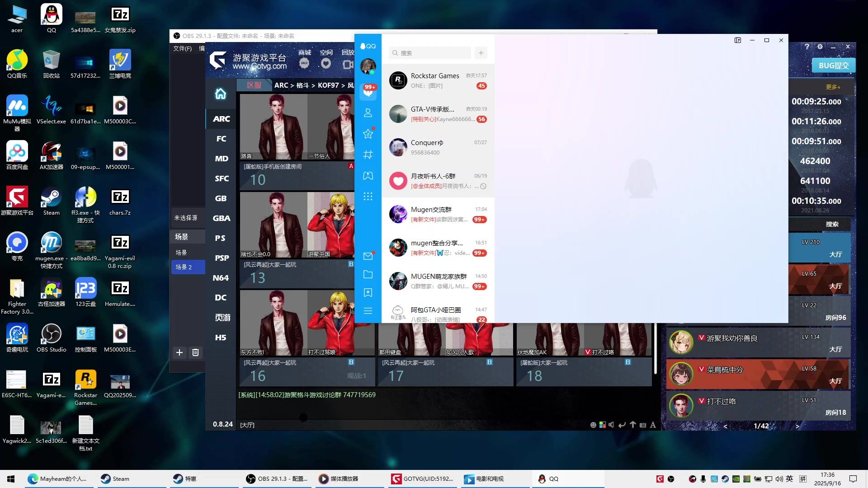Open Rockstar Games chat in QQ
The width and height of the screenshot is (868, 488).
point(438,80)
